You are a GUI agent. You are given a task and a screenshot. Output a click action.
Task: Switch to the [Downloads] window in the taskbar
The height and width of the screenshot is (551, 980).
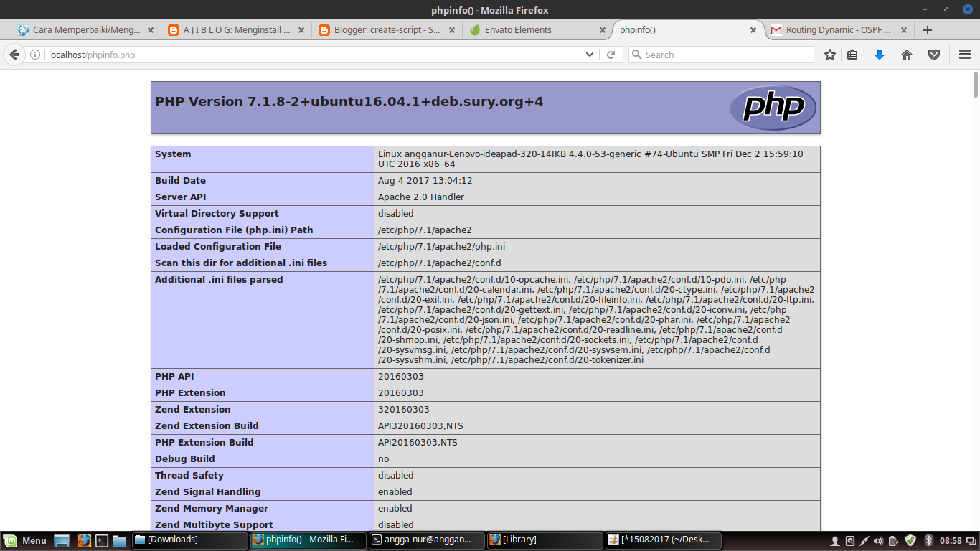(189, 540)
